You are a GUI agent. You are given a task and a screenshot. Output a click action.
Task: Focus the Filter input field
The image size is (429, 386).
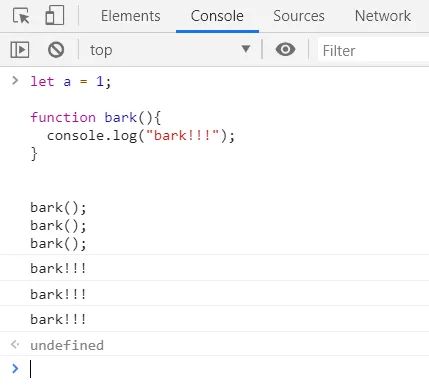tap(373, 50)
